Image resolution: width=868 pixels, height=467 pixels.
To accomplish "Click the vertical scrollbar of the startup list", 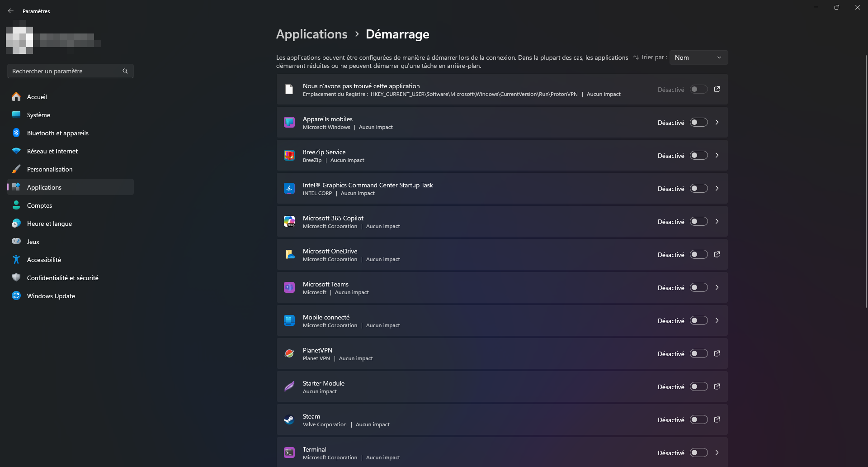I will pos(866,181).
